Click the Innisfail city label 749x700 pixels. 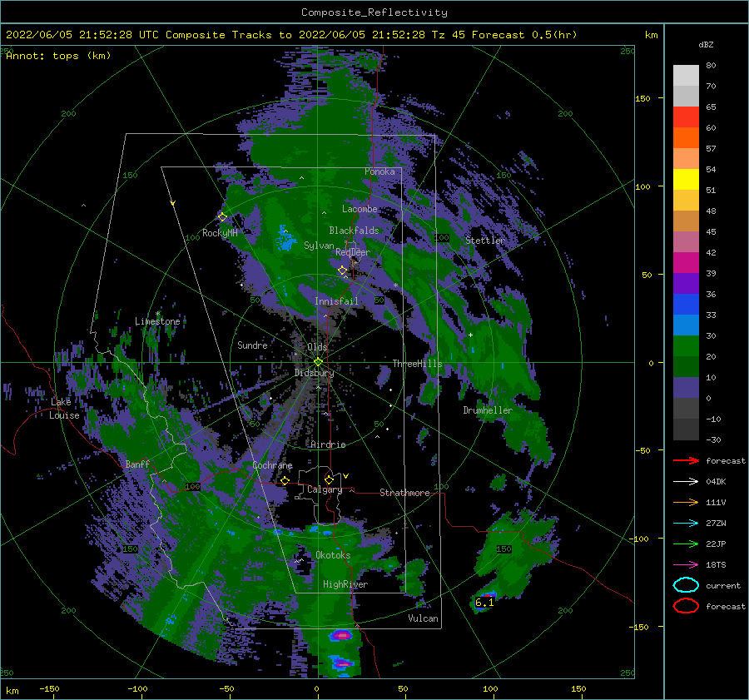(x=336, y=301)
